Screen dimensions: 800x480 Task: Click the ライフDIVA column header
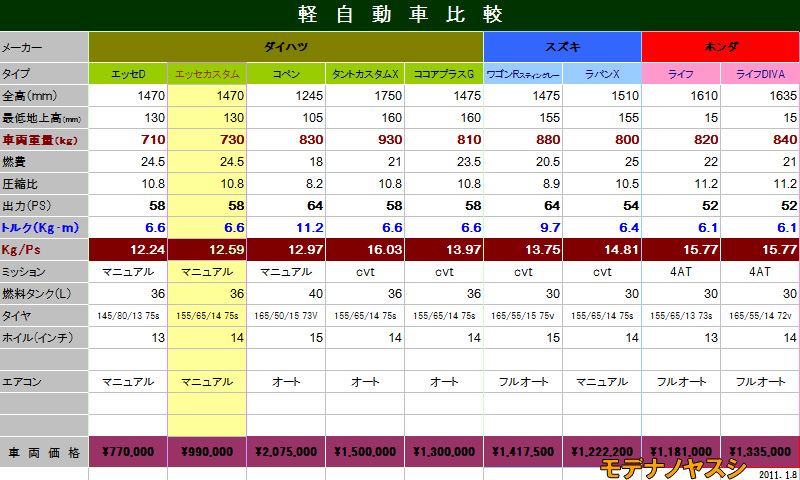click(x=760, y=74)
